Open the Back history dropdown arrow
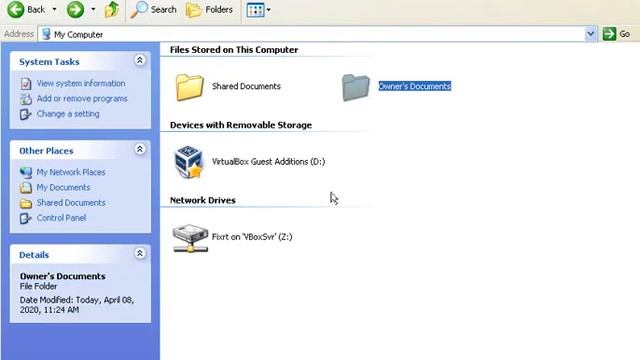The height and width of the screenshot is (360, 640). coord(54,9)
